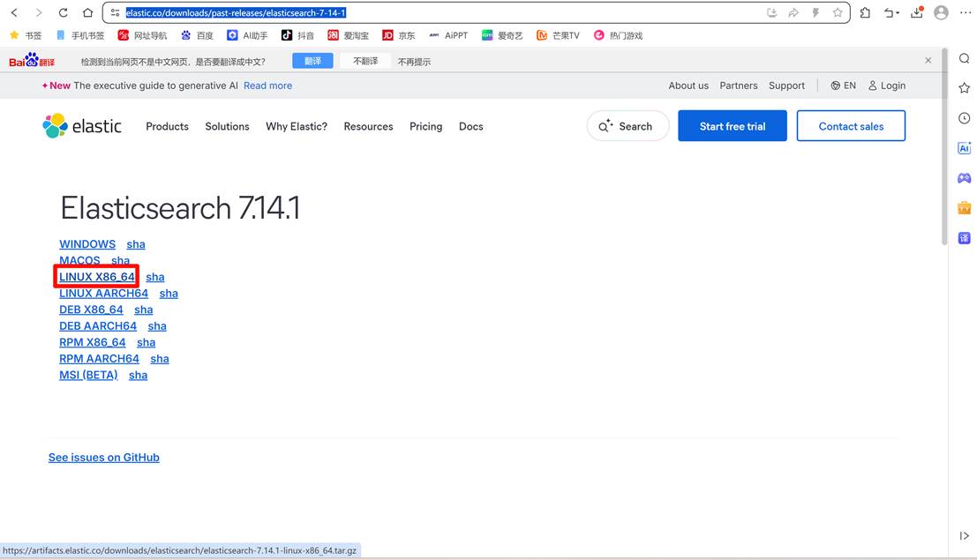Viewport: 977px width, 560px height.
Task: Click the 不翻译 button
Action: click(x=365, y=61)
